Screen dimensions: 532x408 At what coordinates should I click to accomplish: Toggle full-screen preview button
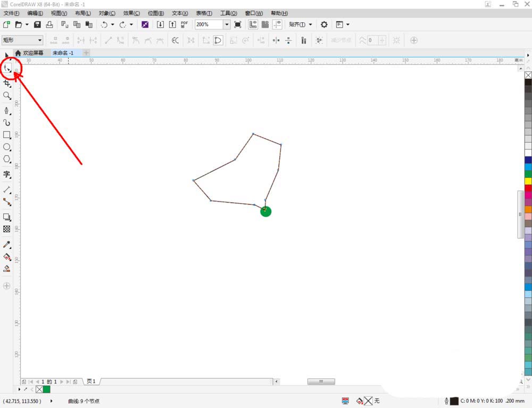coord(238,24)
